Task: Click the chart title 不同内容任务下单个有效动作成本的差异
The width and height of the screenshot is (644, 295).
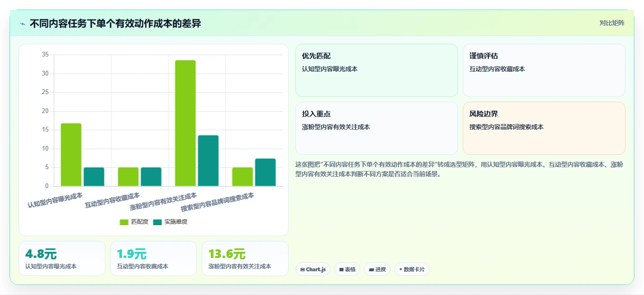Action: tap(116, 24)
